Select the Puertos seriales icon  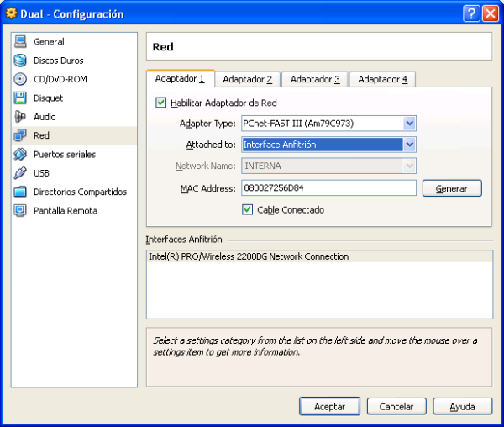(x=20, y=155)
